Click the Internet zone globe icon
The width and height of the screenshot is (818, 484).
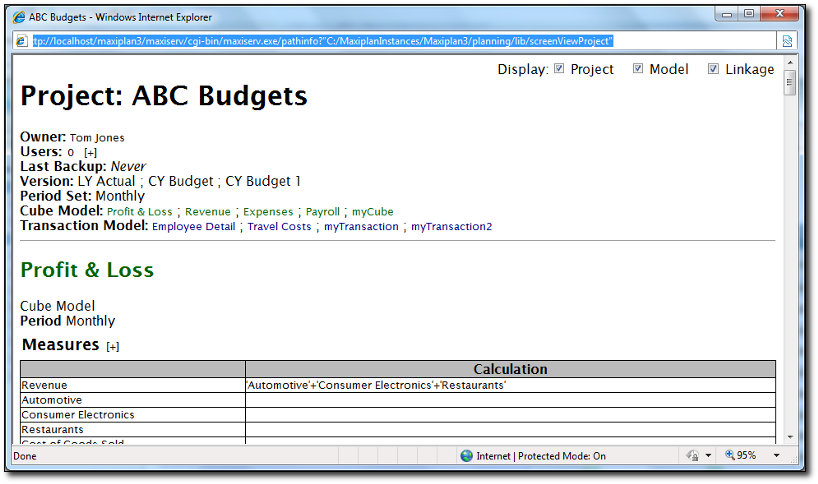(466, 456)
